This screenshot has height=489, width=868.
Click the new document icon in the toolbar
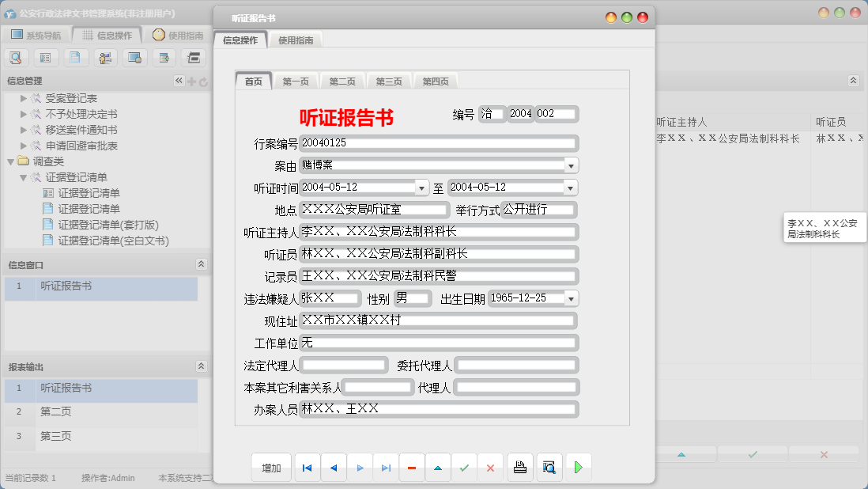[x=74, y=57]
